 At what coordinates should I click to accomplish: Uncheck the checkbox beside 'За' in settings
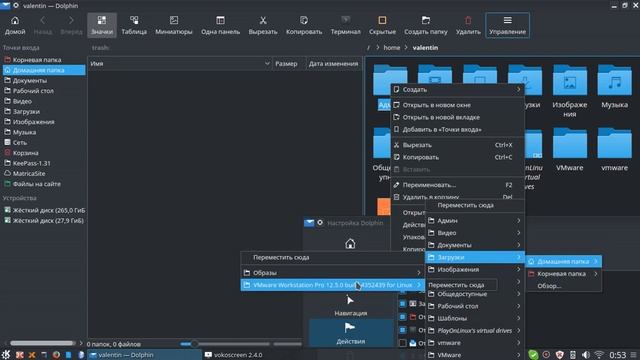coord(402,304)
